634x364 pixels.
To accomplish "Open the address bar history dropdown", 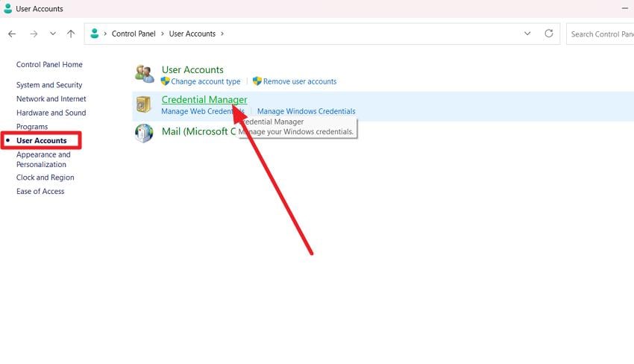I will [x=527, y=34].
